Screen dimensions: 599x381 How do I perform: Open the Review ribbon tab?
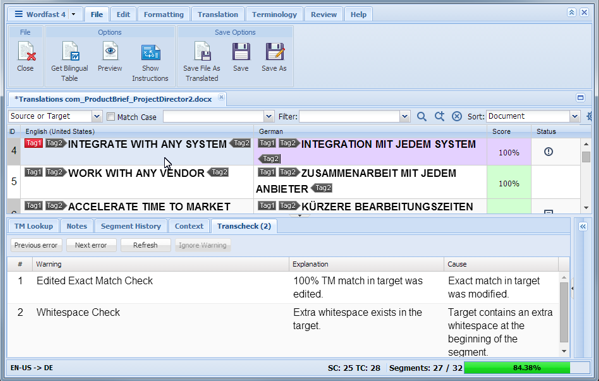tap(324, 15)
